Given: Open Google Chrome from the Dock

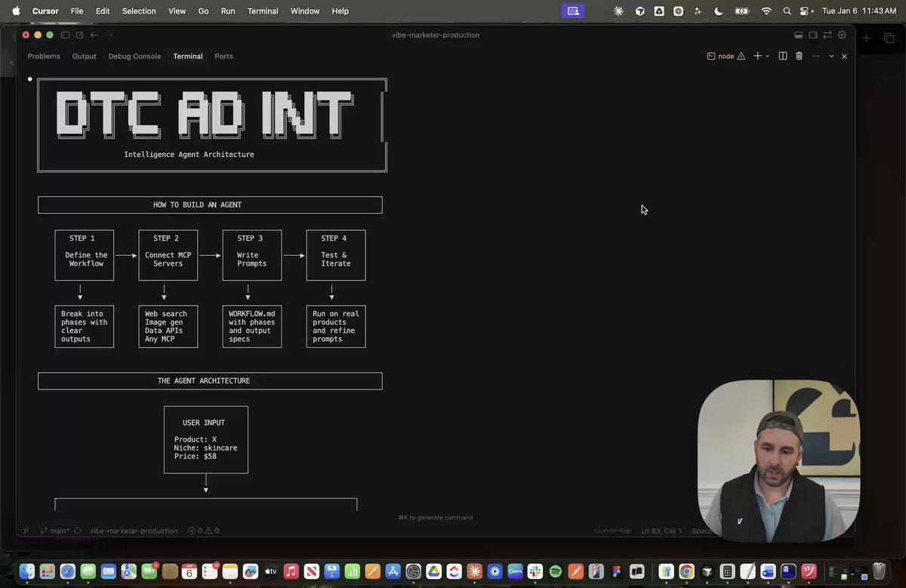Looking at the screenshot, I should tap(686, 571).
